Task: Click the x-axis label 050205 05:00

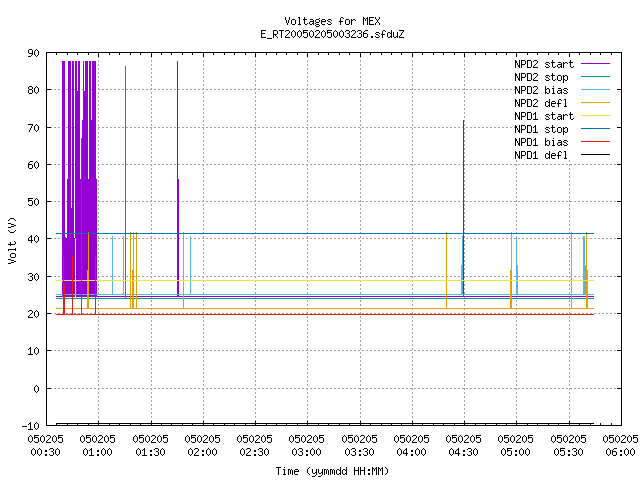Action: 516,446
